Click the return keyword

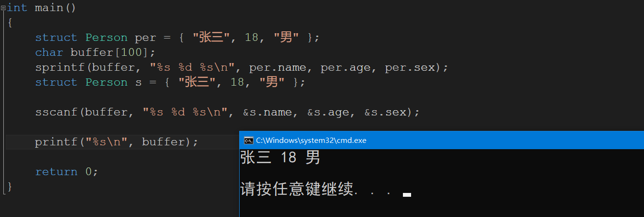(x=56, y=172)
